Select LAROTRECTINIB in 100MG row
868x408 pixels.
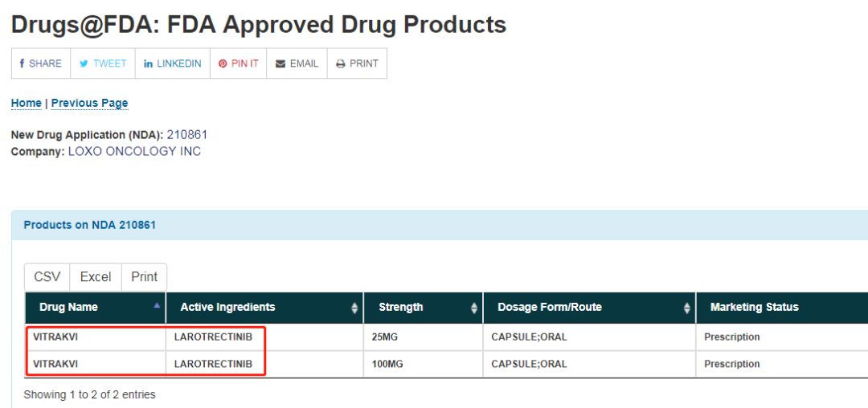[x=213, y=364]
